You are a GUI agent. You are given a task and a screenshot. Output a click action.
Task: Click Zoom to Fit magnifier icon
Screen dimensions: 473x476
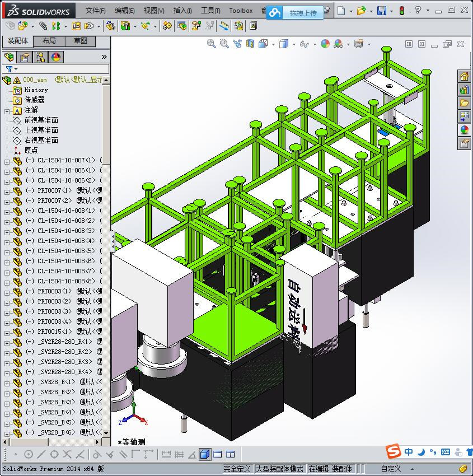point(212,44)
